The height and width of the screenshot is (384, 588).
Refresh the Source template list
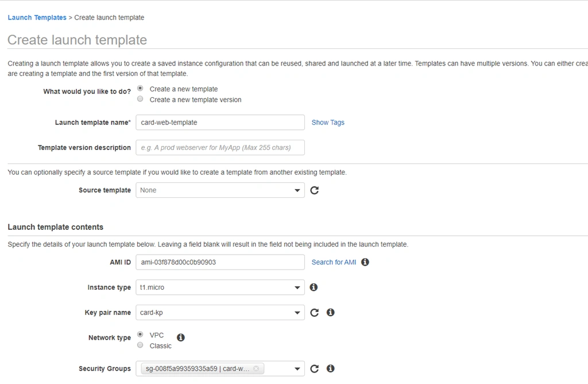pyautogui.click(x=314, y=190)
